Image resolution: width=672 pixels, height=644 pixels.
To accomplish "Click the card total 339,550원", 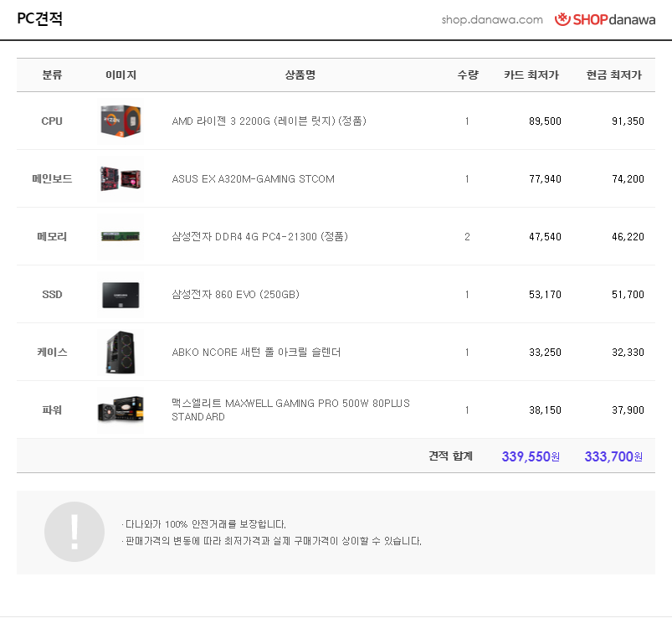I will click(x=531, y=456).
